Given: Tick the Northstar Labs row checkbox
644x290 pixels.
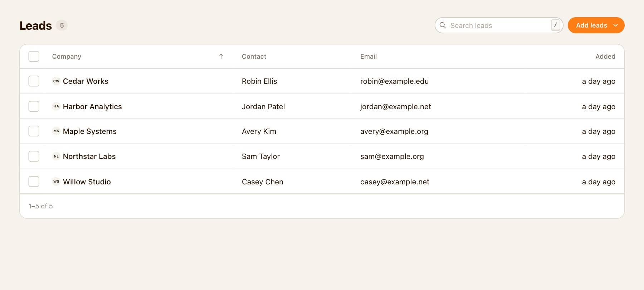Looking at the screenshot, I should click(x=34, y=156).
